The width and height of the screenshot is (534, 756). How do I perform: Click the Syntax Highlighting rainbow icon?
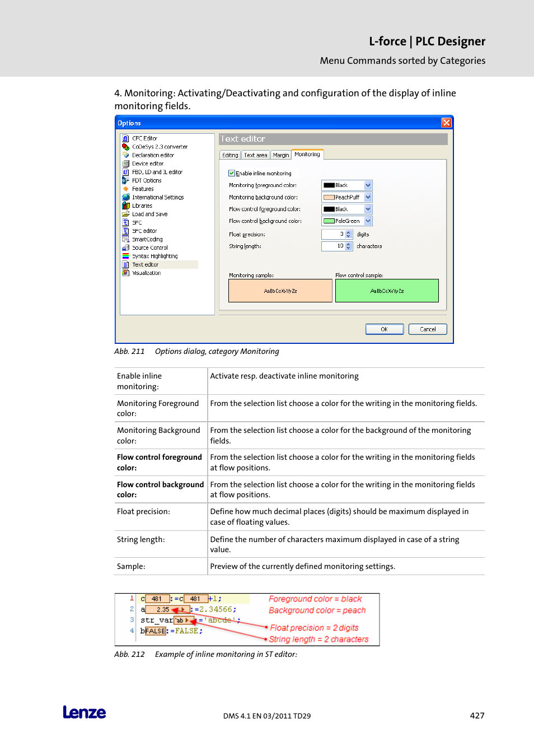tap(126, 256)
